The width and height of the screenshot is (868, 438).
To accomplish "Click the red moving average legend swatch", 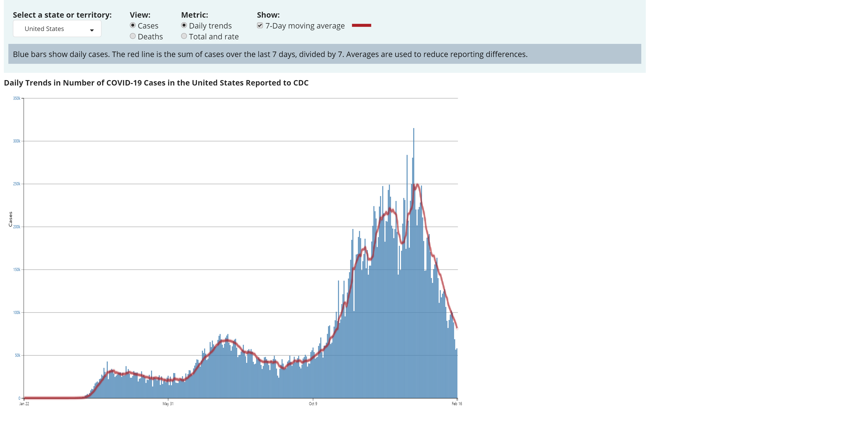I will pyautogui.click(x=361, y=25).
